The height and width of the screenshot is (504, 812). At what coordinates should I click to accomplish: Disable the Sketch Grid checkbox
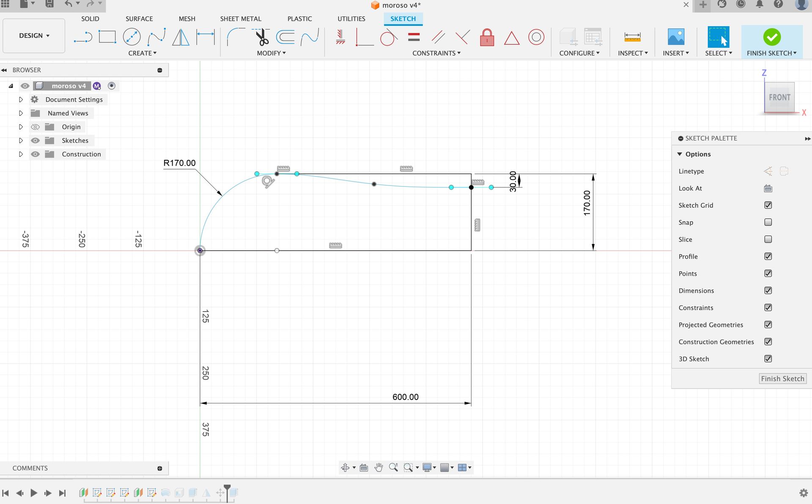click(768, 205)
